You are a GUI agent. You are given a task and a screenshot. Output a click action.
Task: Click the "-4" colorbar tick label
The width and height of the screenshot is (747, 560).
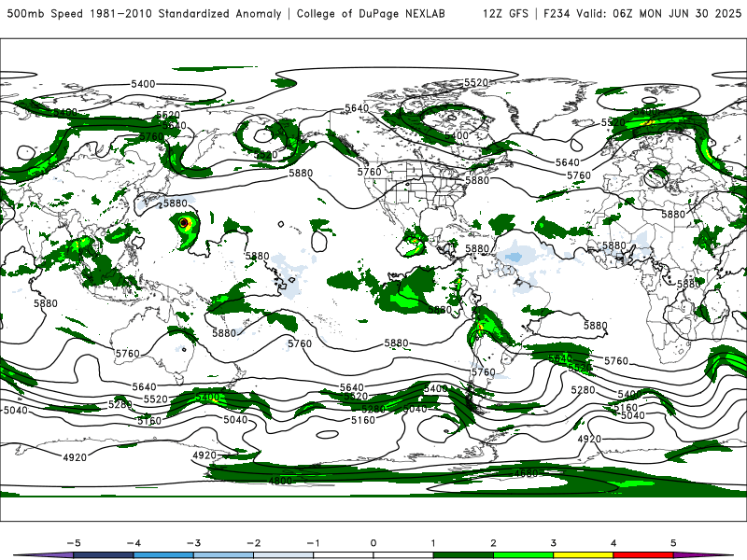coord(134,543)
